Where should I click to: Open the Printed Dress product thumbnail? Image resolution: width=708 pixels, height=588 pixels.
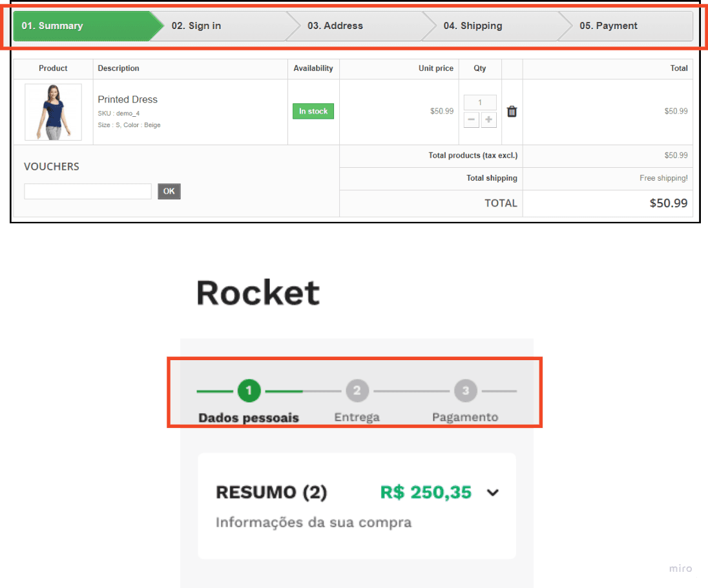pos(53,112)
